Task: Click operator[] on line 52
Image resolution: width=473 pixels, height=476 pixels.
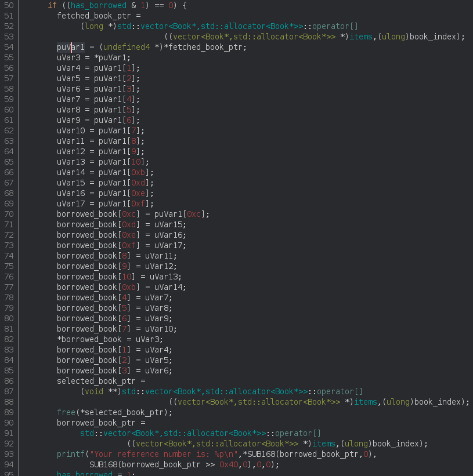Action: point(335,27)
